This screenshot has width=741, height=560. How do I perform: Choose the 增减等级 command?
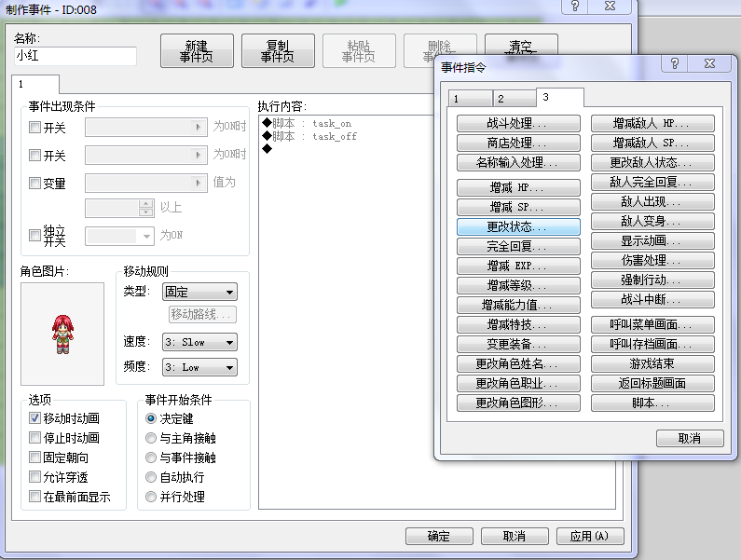pos(518,285)
